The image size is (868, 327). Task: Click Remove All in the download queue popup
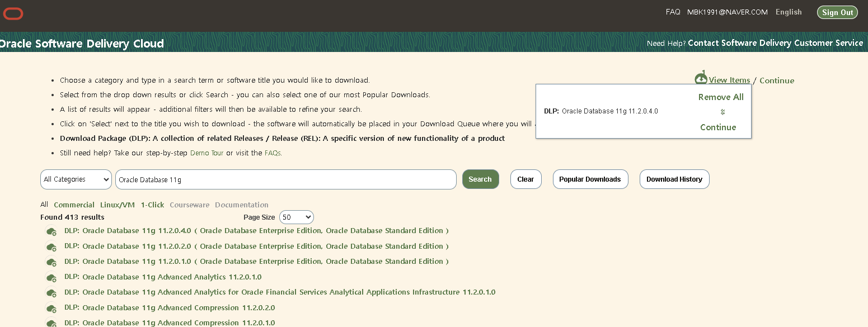tap(721, 97)
